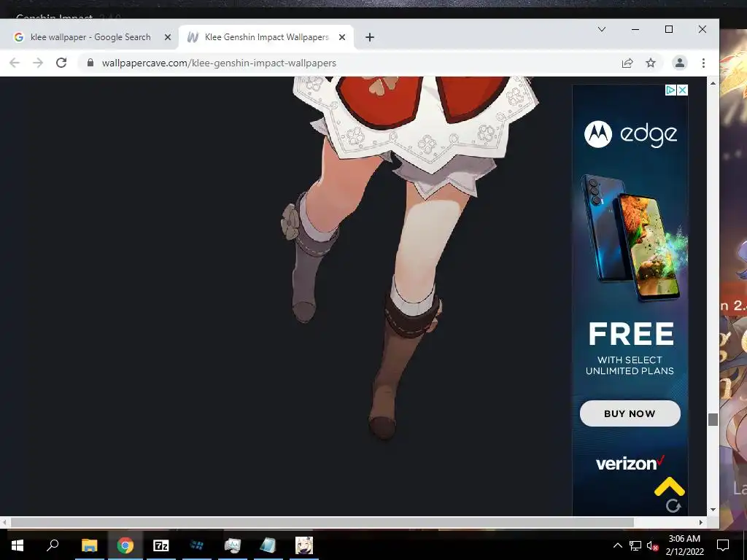The image size is (747, 560).
Task: Go back to the previous page
Action: coord(15,63)
